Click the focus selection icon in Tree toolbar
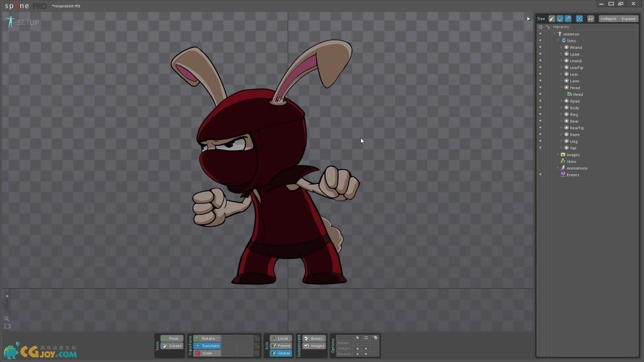The image size is (644, 362). (579, 19)
